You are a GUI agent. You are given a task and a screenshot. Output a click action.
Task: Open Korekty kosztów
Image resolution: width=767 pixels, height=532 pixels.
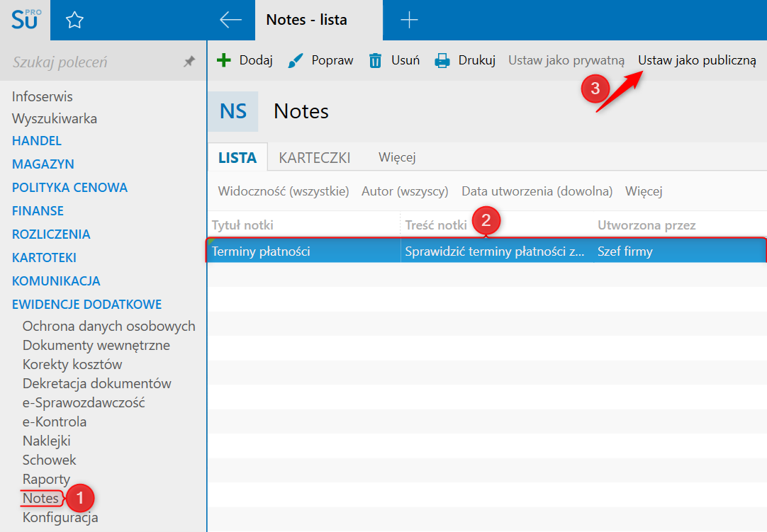pyautogui.click(x=72, y=364)
